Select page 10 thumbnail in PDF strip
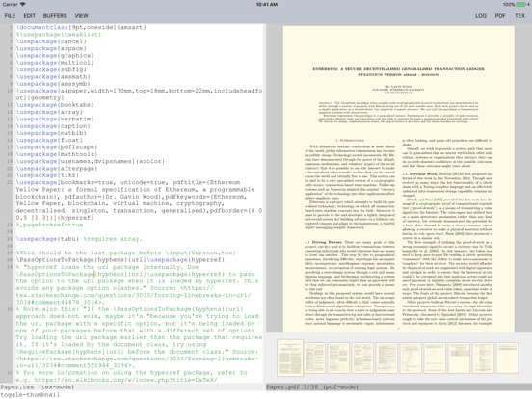The height and width of the screenshot is (399, 532). click(x=507, y=358)
